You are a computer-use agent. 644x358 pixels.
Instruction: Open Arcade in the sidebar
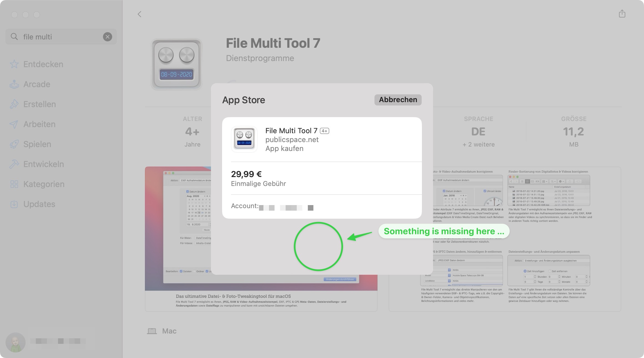pos(37,84)
